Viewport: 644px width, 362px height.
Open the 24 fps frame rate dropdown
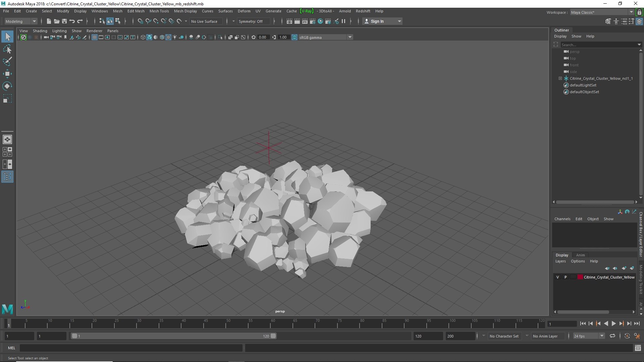point(588,336)
